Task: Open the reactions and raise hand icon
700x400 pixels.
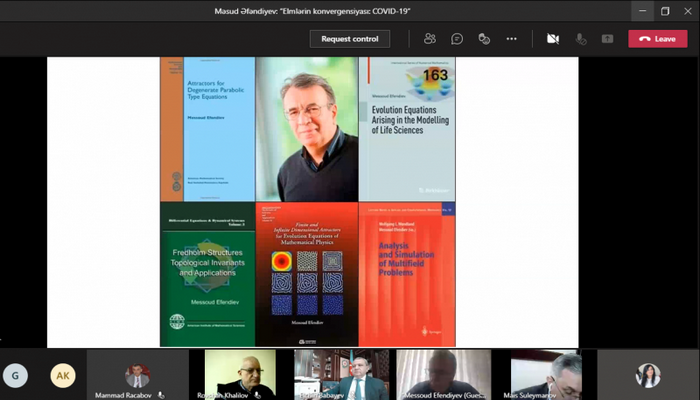Action: pyautogui.click(x=484, y=39)
